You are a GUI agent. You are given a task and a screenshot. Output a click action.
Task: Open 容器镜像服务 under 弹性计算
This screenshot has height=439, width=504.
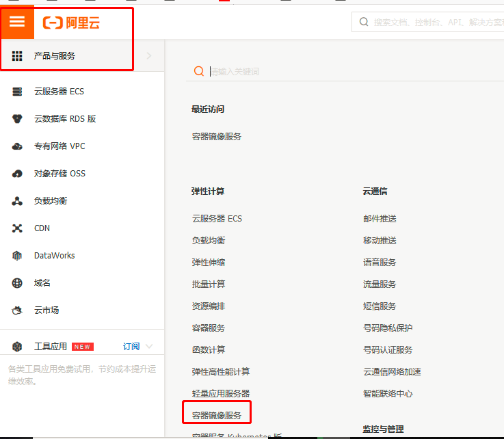(217, 416)
